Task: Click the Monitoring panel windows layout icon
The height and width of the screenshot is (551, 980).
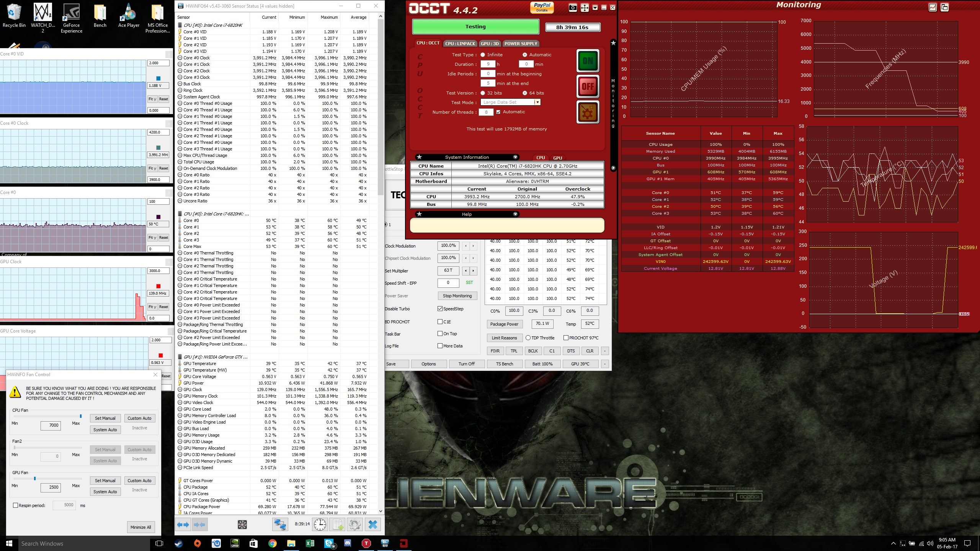Action: 944,7
